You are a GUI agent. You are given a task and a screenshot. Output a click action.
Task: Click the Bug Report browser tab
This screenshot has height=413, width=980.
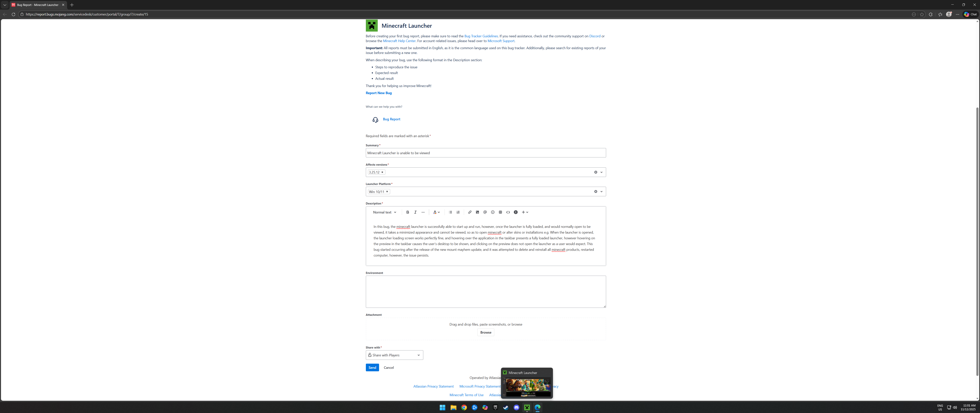(x=37, y=5)
